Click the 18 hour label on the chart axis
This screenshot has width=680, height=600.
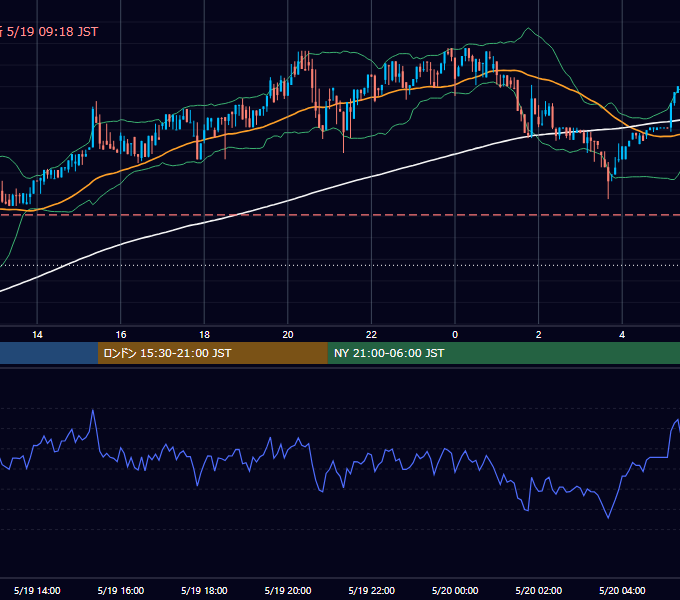(x=204, y=335)
